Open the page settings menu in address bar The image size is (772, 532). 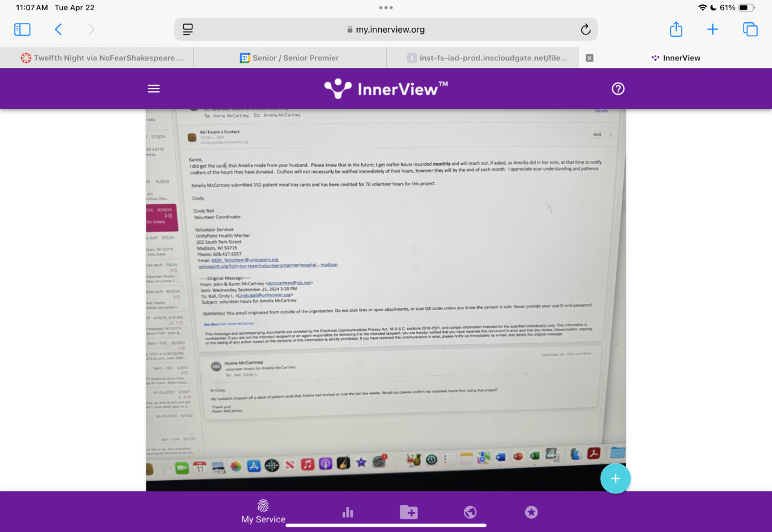[188, 29]
